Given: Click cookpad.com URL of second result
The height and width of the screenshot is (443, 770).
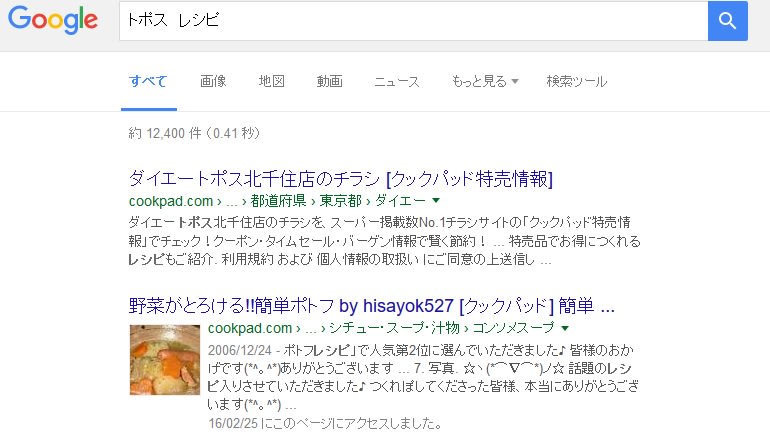Looking at the screenshot, I should 250,328.
